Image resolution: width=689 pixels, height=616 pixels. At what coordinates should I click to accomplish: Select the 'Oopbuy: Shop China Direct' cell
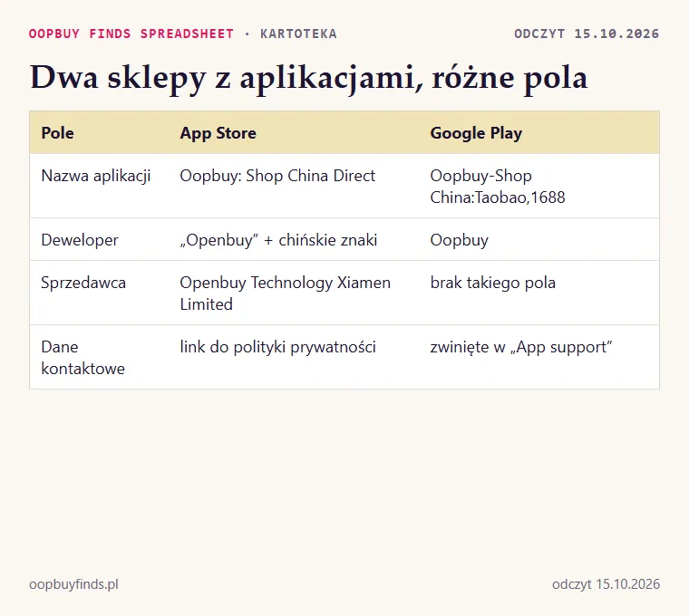coord(277,176)
